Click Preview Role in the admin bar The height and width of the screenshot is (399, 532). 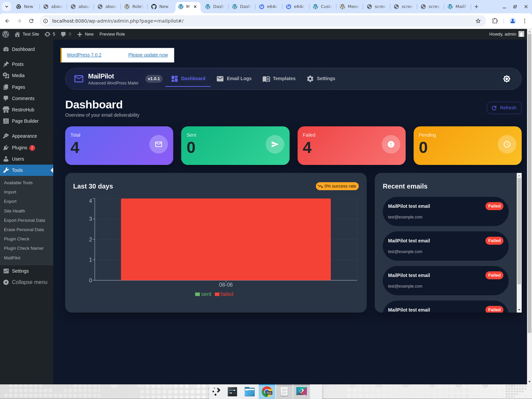coord(112,34)
